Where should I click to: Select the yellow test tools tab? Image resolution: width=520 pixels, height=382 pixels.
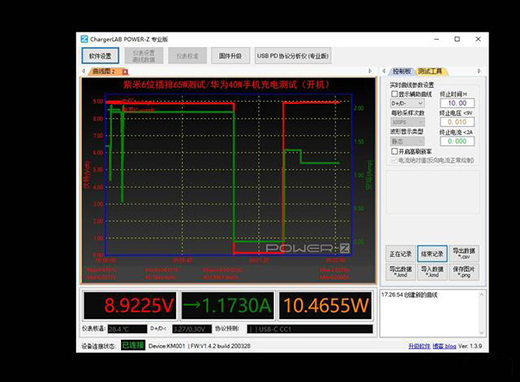coord(431,71)
